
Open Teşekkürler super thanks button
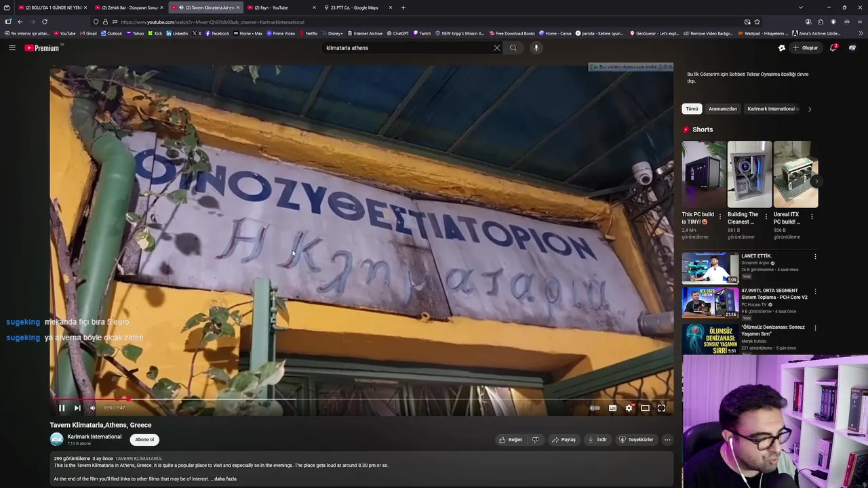(636, 440)
